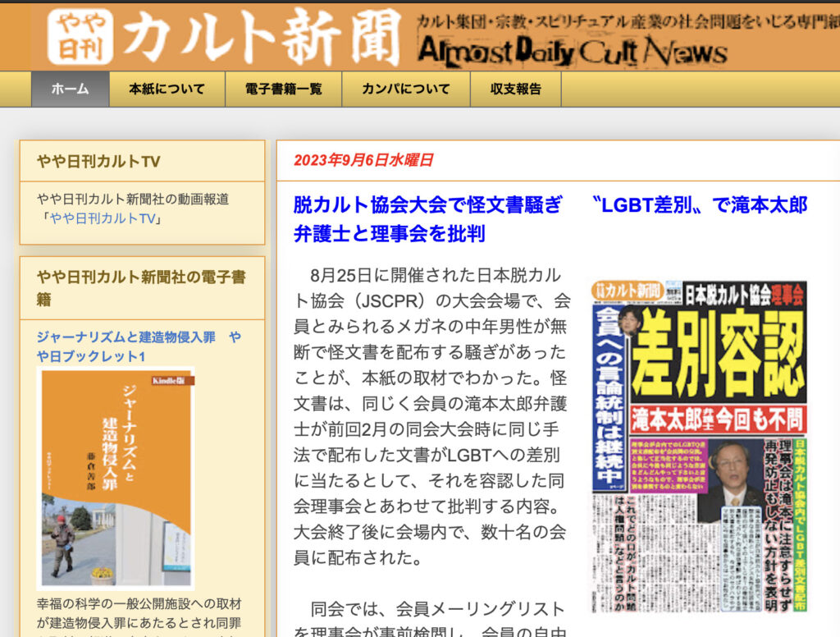840x637 pixels.
Task: Go to the ホーム tab
Action: [x=71, y=89]
